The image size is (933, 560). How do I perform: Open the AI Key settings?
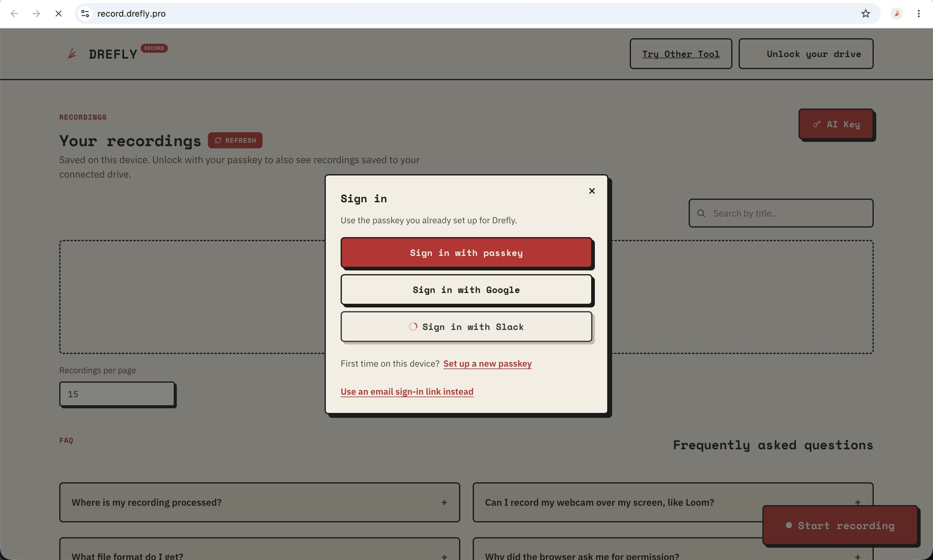coord(836,124)
